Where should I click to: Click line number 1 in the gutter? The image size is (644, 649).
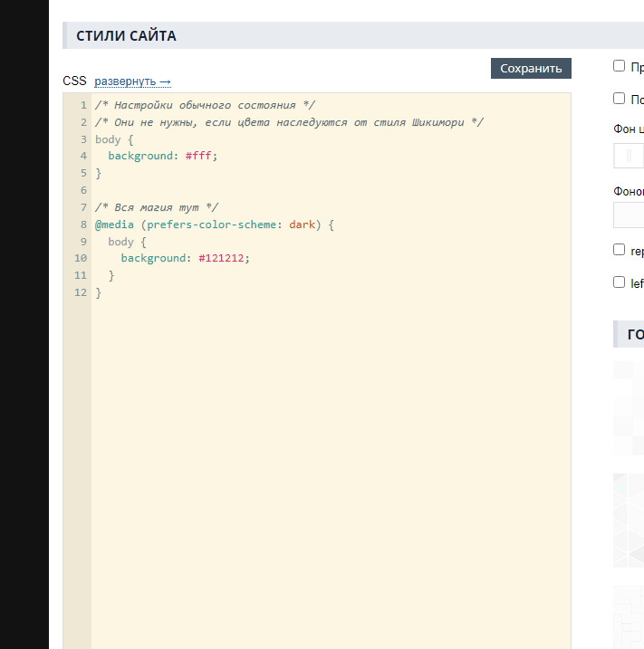pyautogui.click(x=82, y=105)
